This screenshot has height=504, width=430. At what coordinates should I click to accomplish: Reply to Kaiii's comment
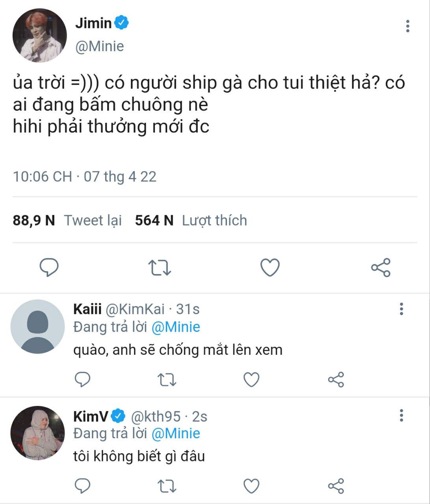pyautogui.click(x=83, y=380)
